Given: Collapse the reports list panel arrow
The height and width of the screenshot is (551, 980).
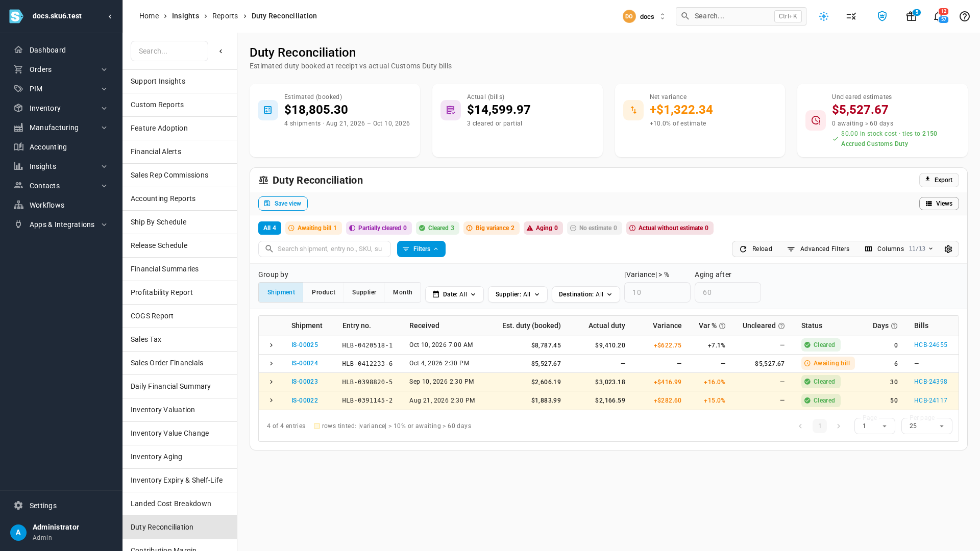Looking at the screenshot, I should tap(221, 51).
